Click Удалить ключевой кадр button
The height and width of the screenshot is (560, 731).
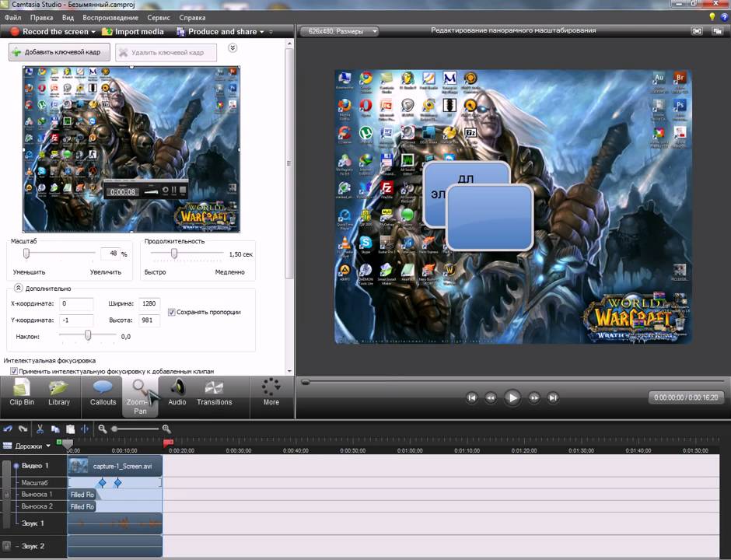click(x=166, y=53)
